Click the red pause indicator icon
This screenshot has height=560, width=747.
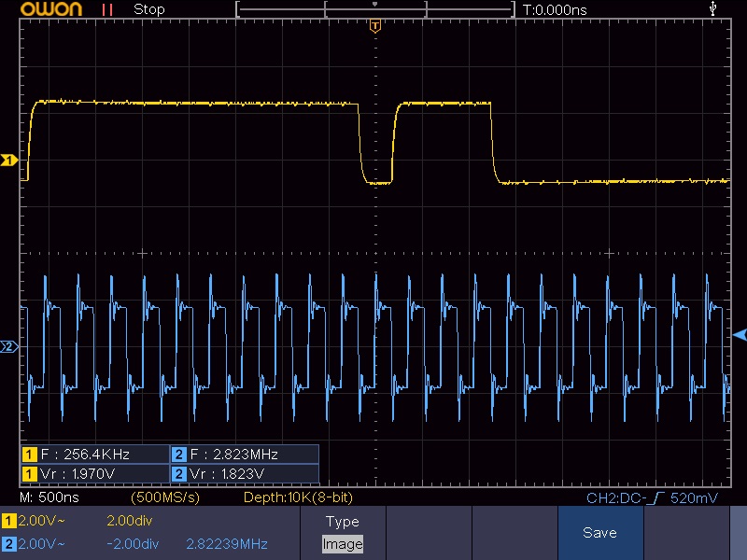107,9
